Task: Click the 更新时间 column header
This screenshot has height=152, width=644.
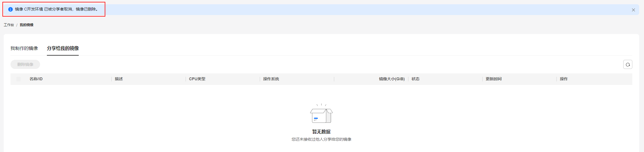Action: 494,79
